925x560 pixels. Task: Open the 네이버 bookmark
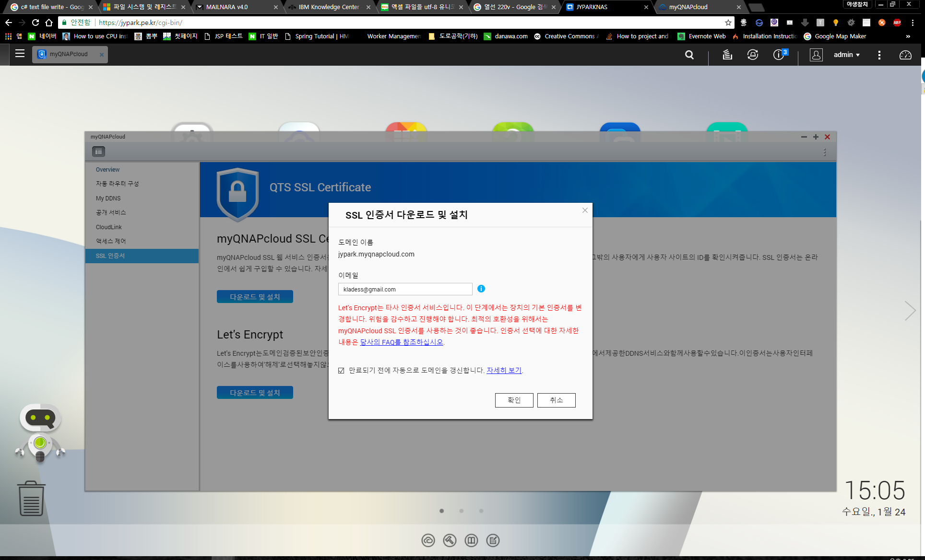pyautogui.click(x=42, y=36)
